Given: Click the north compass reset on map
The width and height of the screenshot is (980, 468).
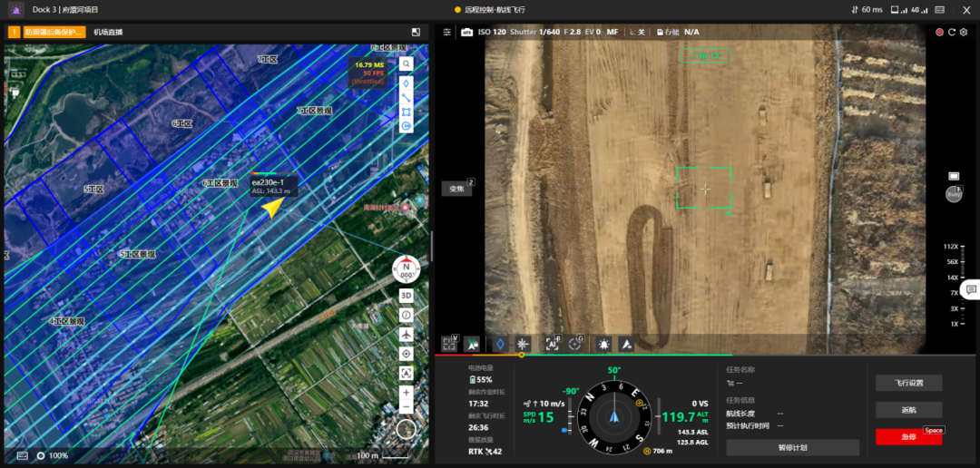Looking at the screenshot, I should (x=406, y=269).
